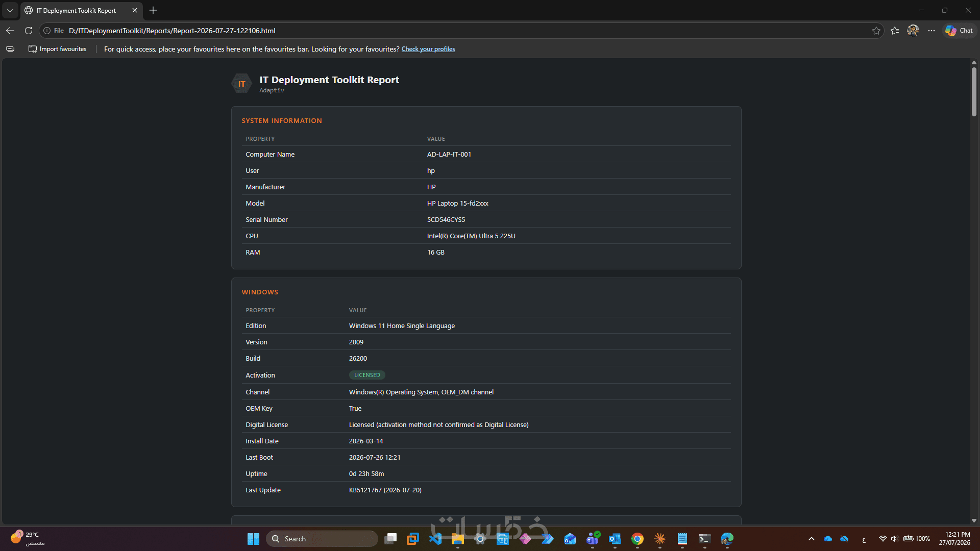980x551 pixels.
Task: Click the taskbar Search box
Action: point(322,539)
